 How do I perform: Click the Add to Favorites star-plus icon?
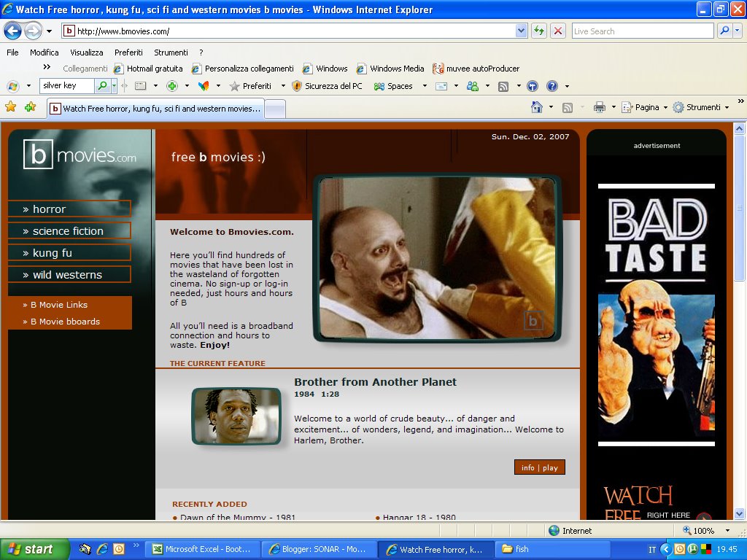tap(30, 106)
